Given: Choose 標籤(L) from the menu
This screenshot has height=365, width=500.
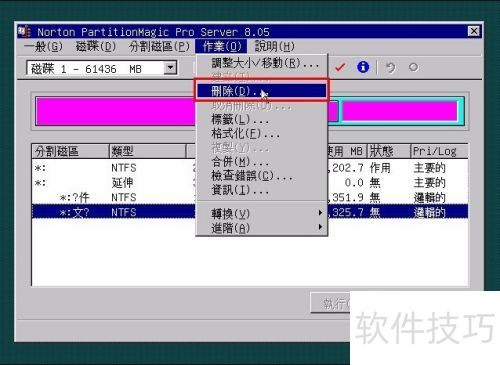Looking at the screenshot, I should point(261,119).
